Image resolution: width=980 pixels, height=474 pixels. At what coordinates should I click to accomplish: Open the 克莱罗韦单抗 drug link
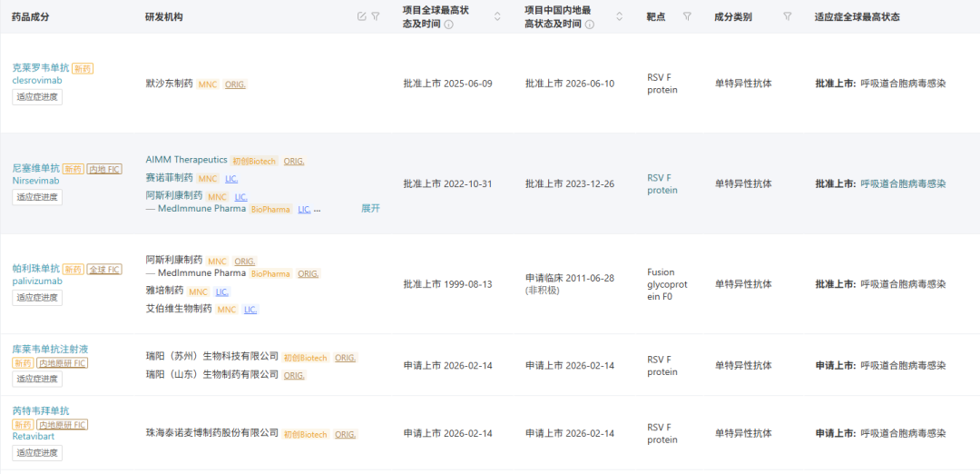coord(41,68)
